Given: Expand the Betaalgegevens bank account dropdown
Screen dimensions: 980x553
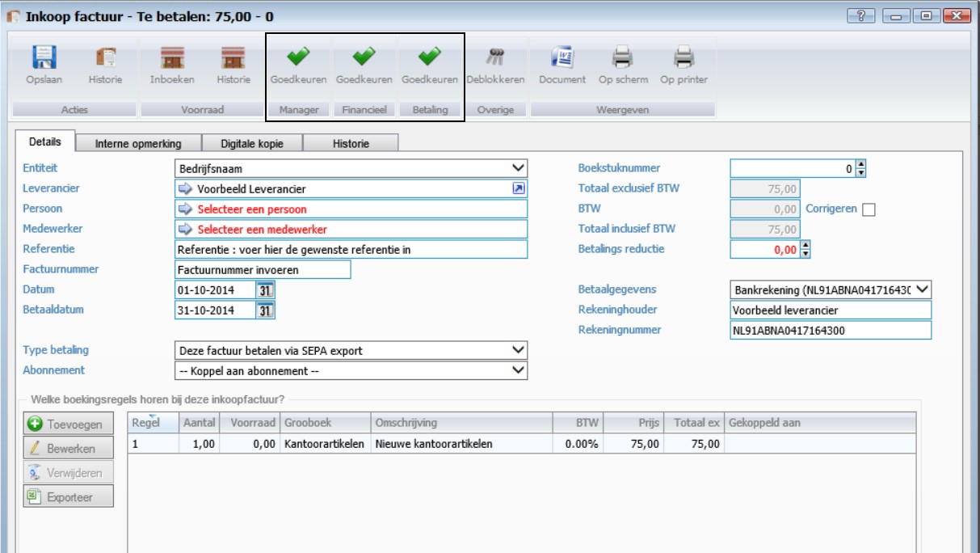Looking at the screenshot, I should click(x=923, y=289).
